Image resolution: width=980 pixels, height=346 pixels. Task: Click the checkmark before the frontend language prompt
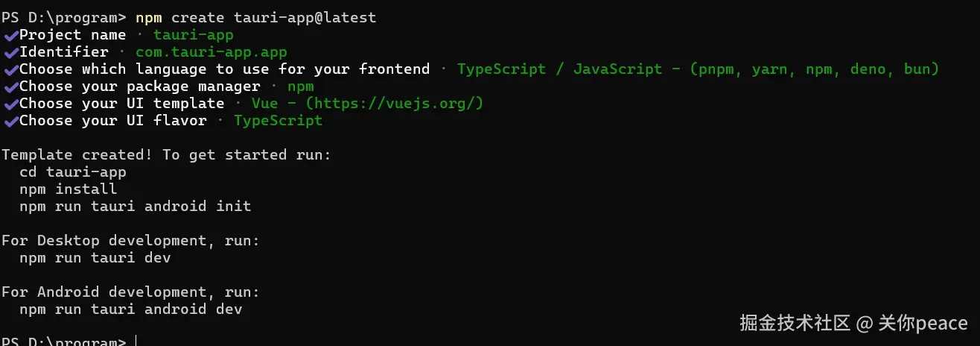10,69
